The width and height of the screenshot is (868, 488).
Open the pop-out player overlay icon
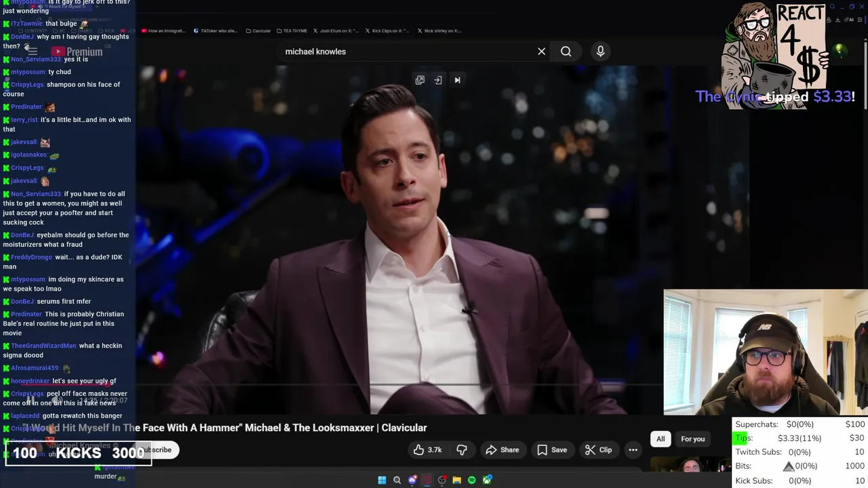click(x=420, y=80)
